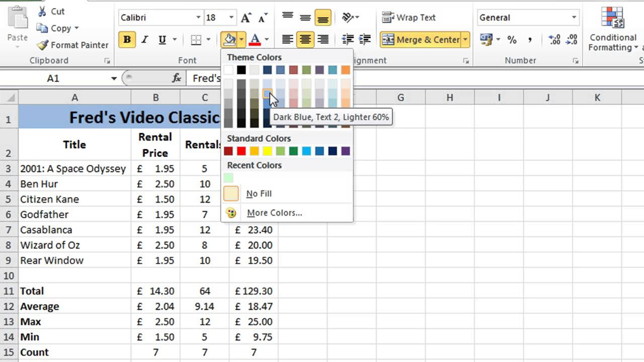Apply italic formatting
Screen dimensions: 644x362
coord(144,39)
